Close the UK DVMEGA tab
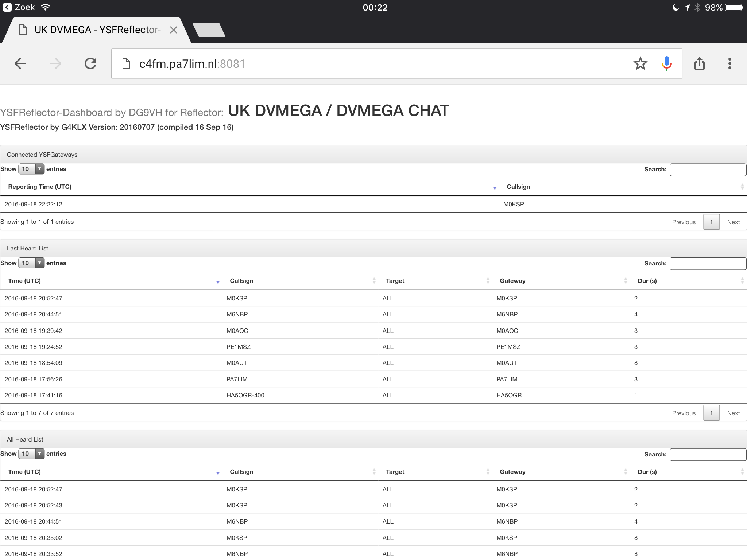 [x=174, y=30]
